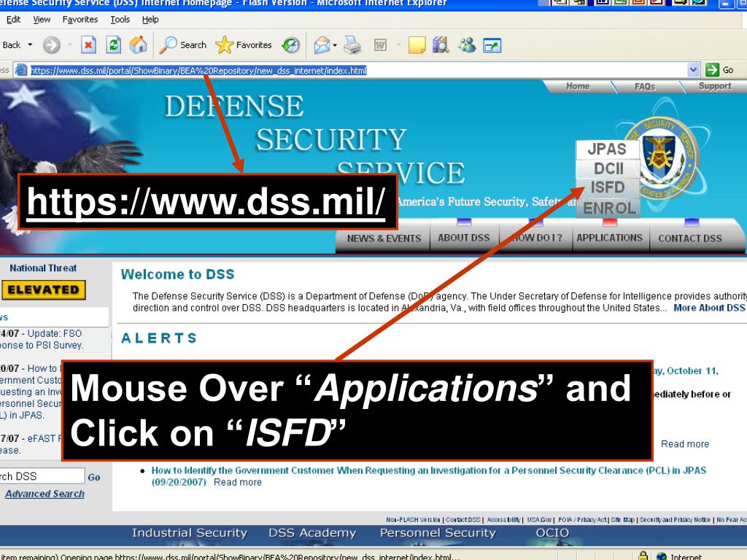747x560 pixels.
Task: Open the Research books icon
Action: click(441, 45)
